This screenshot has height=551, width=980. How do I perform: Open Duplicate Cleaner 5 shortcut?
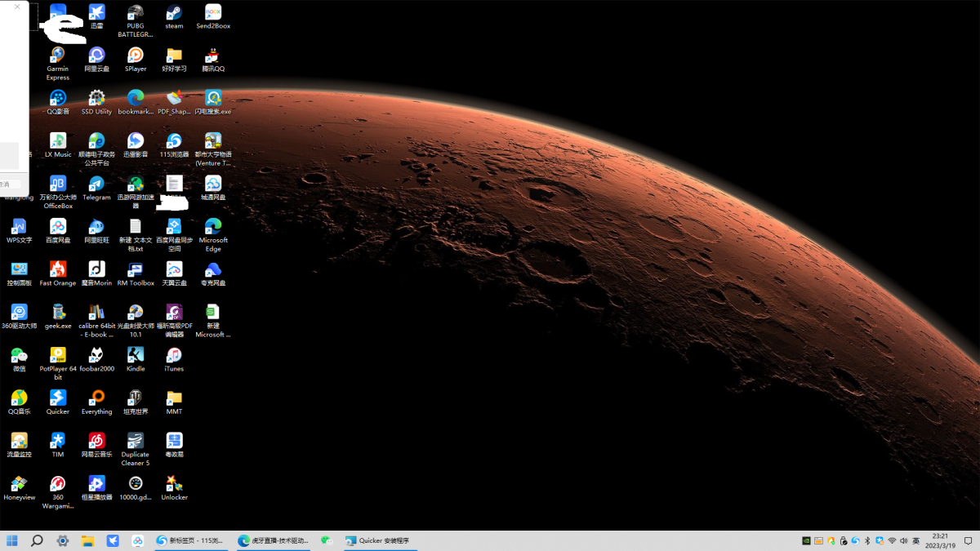tap(136, 450)
